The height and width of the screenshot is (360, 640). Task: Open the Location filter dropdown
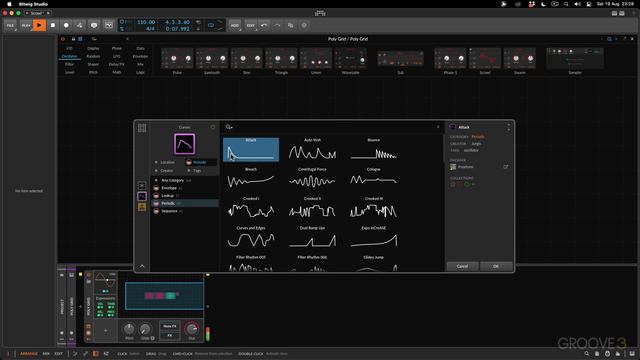click(x=167, y=162)
